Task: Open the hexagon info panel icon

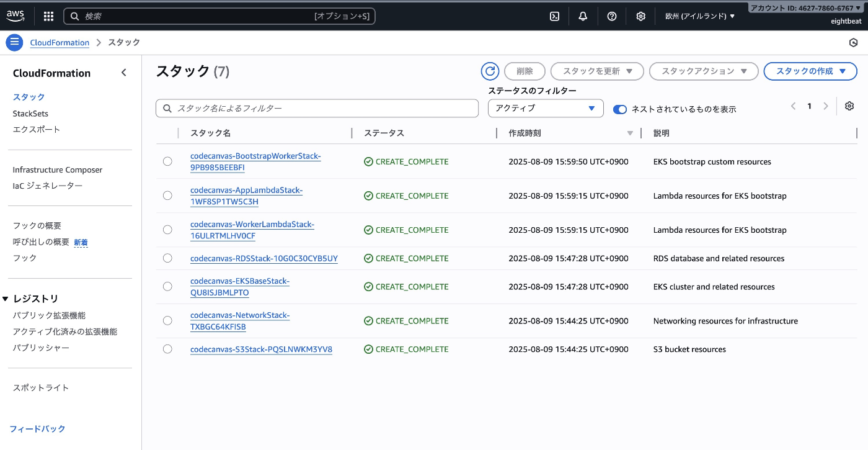Action: coord(853,42)
